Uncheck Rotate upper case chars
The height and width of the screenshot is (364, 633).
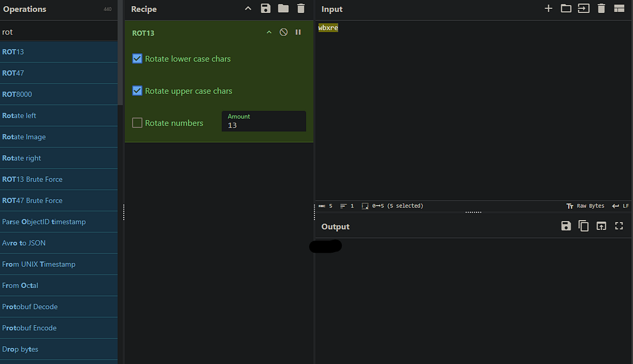137,91
